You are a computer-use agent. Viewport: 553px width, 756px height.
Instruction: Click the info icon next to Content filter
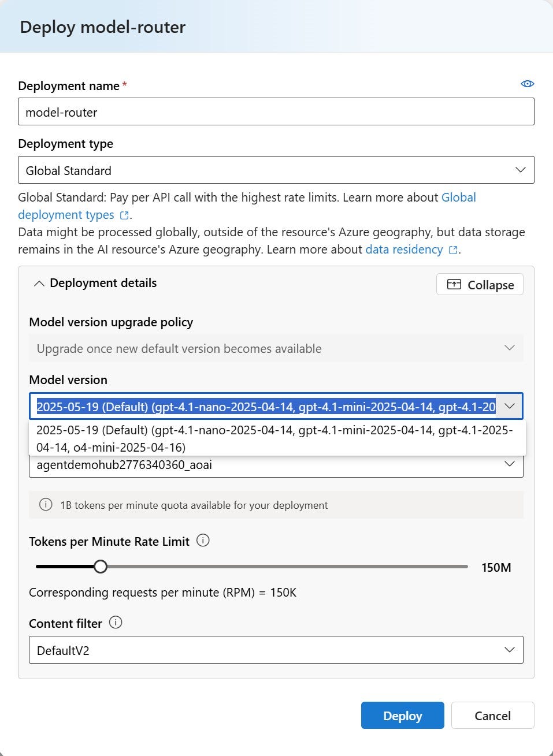(x=116, y=623)
